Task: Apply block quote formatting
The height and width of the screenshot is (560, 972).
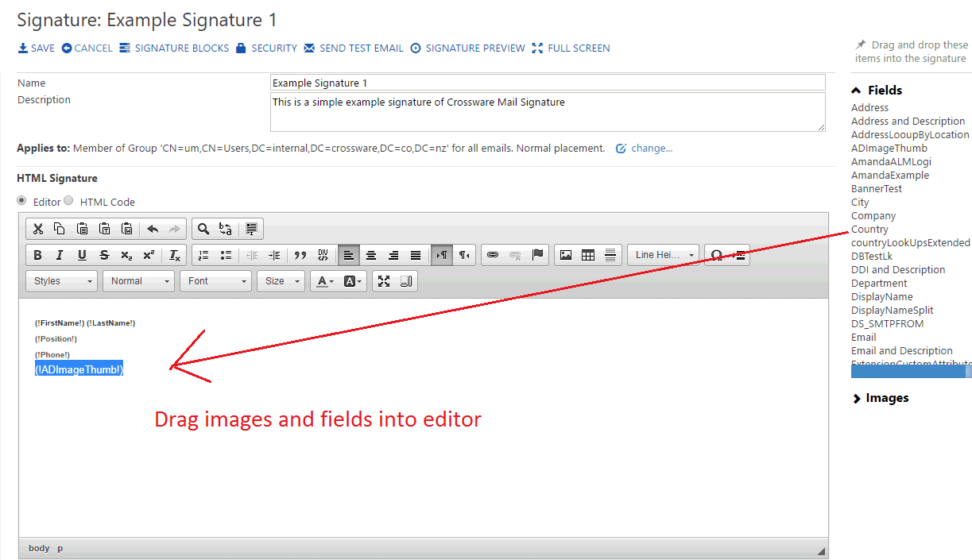Action: pyautogui.click(x=300, y=255)
